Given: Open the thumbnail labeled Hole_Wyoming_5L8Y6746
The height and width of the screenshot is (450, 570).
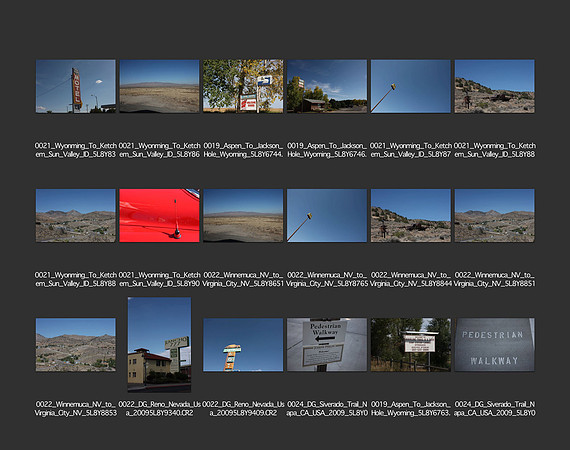Looking at the screenshot, I should point(327,86).
